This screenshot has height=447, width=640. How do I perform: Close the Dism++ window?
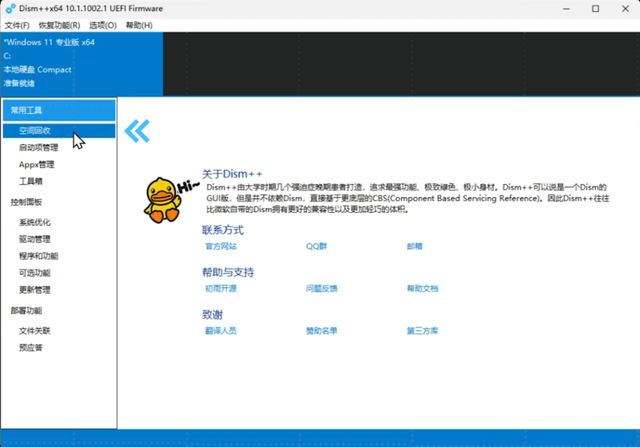[625, 9]
